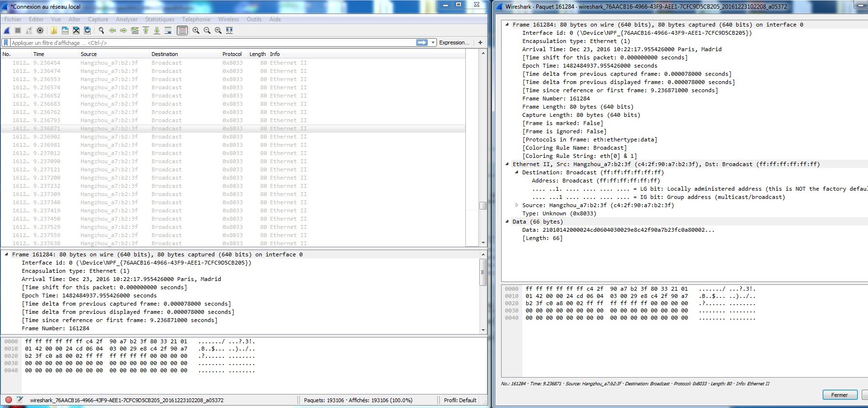
Task: Click the display filter bookmark icon
Action: click(x=6, y=42)
